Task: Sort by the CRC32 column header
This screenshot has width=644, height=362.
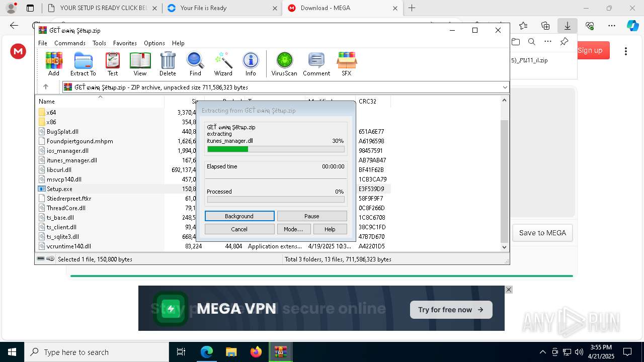Action: [x=373, y=102]
